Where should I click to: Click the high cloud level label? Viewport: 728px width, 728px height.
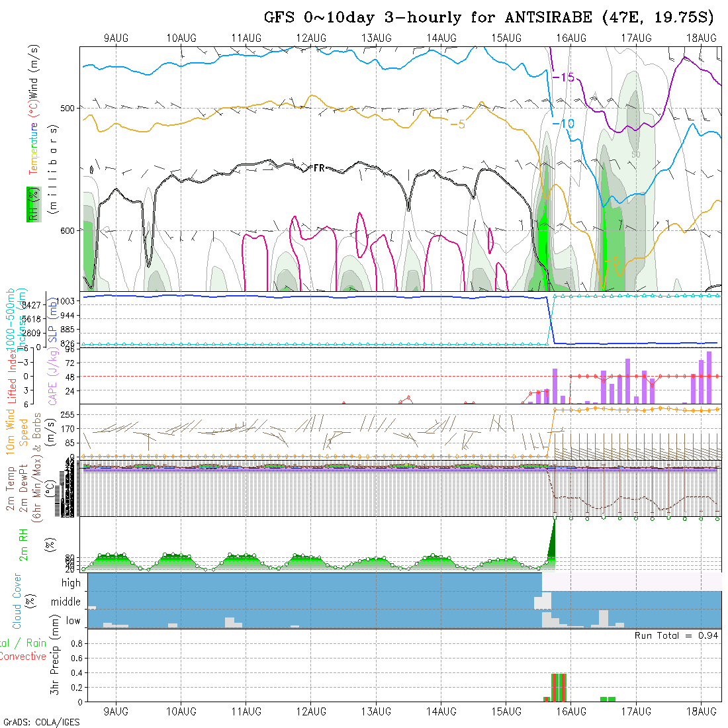tap(71, 582)
